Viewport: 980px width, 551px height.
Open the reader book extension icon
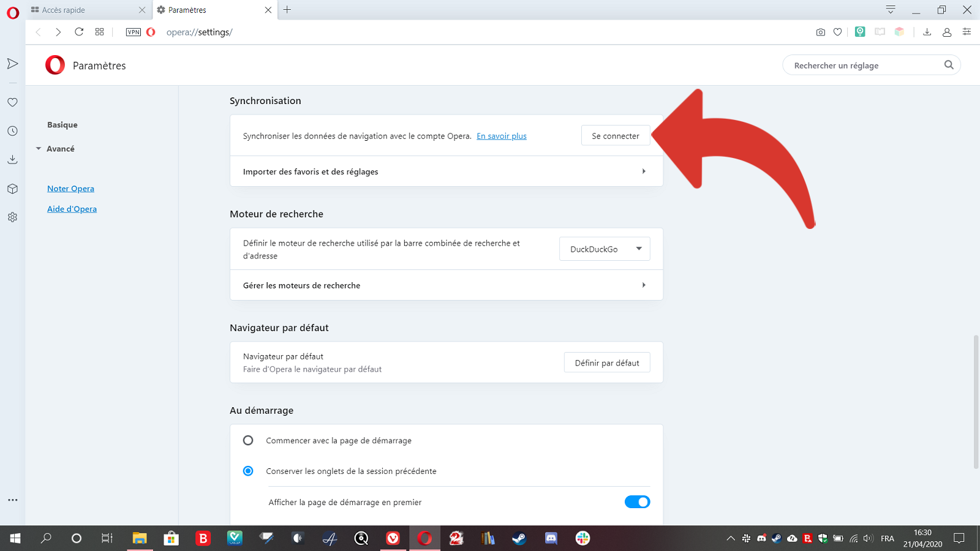[880, 32]
